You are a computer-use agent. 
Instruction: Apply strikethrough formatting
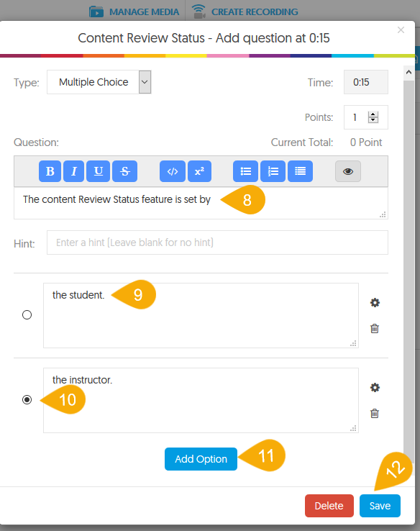click(x=125, y=171)
